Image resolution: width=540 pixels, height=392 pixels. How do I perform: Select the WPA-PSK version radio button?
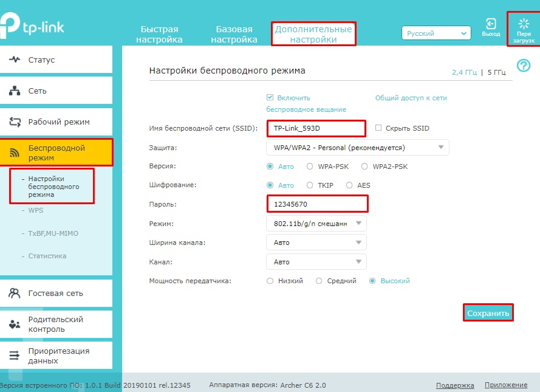pos(310,167)
